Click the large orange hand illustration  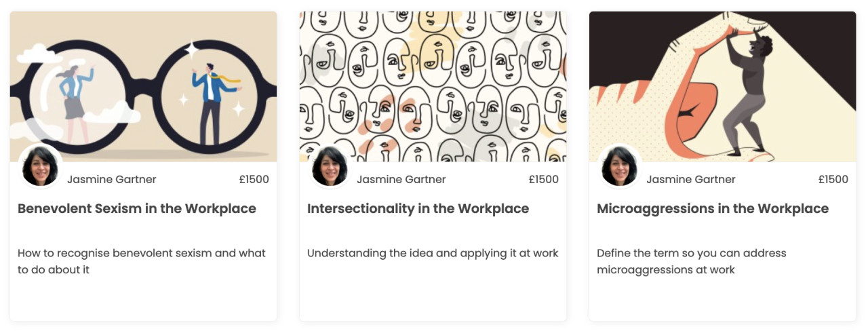685,102
